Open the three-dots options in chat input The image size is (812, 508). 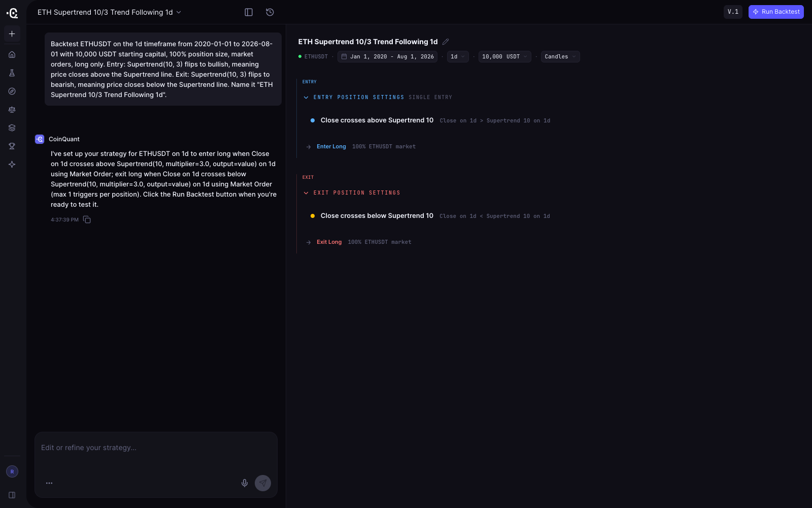click(49, 483)
